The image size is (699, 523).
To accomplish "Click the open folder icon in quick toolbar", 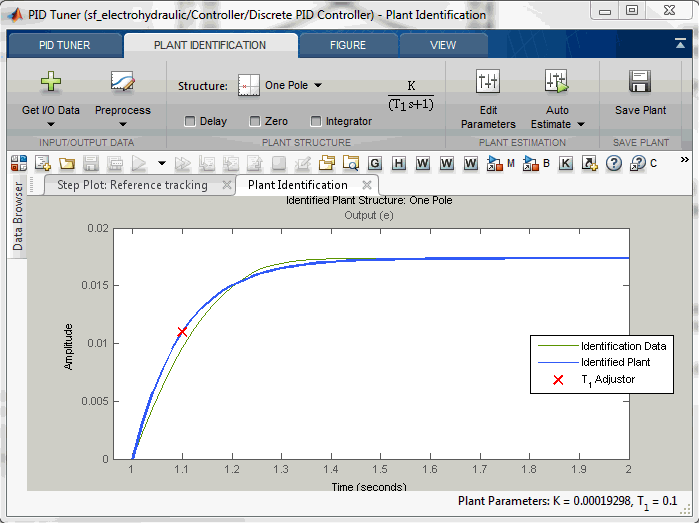I will (67, 163).
